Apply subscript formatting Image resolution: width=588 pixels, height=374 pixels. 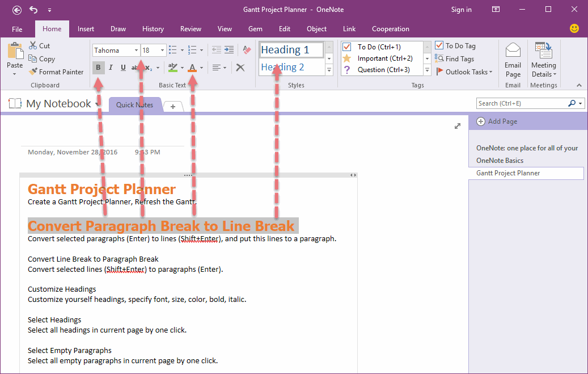(x=149, y=68)
